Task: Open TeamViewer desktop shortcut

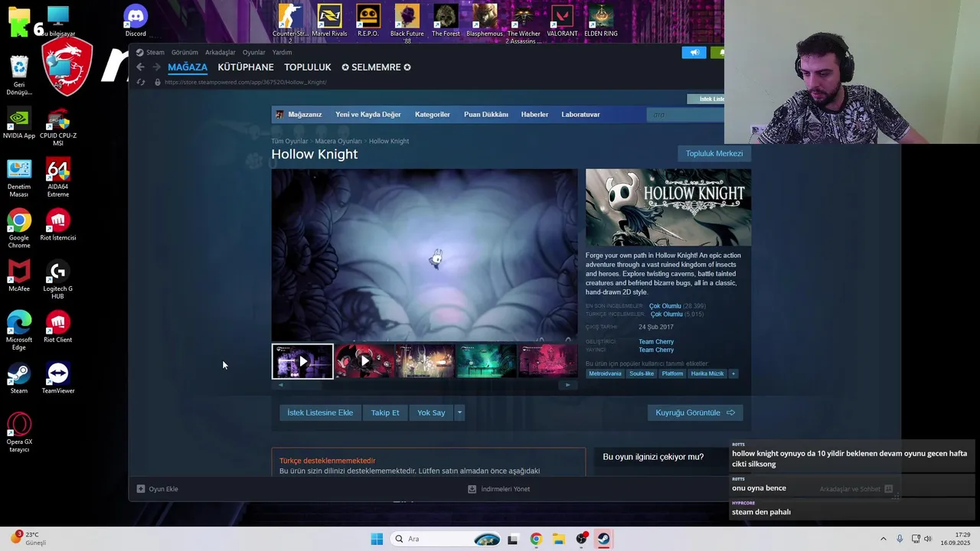Action: coord(58,378)
